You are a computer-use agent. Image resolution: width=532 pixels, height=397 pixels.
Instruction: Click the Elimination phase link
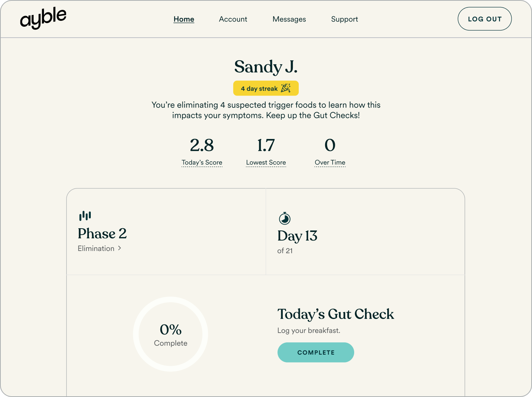point(96,248)
